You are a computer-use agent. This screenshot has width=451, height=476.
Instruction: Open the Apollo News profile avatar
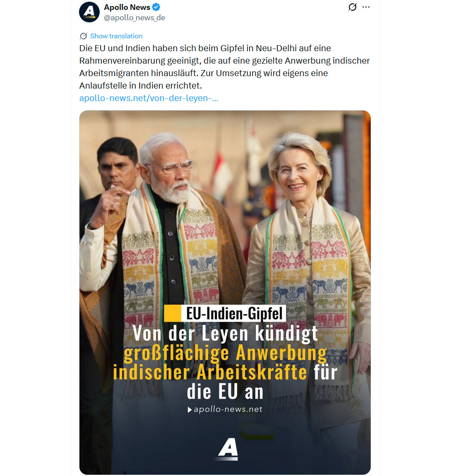point(89,12)
